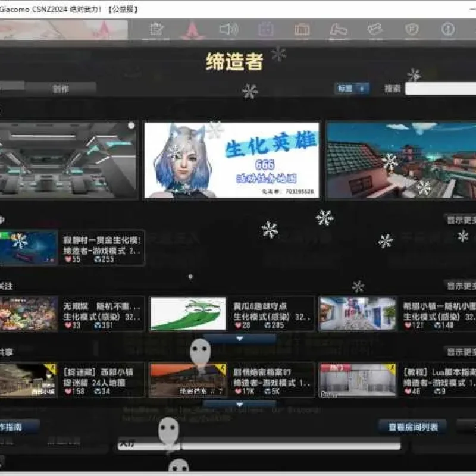This screenshot has width=476, height=476.
Task: Show more in the 游戏中 section
Action: pos(461,220)
